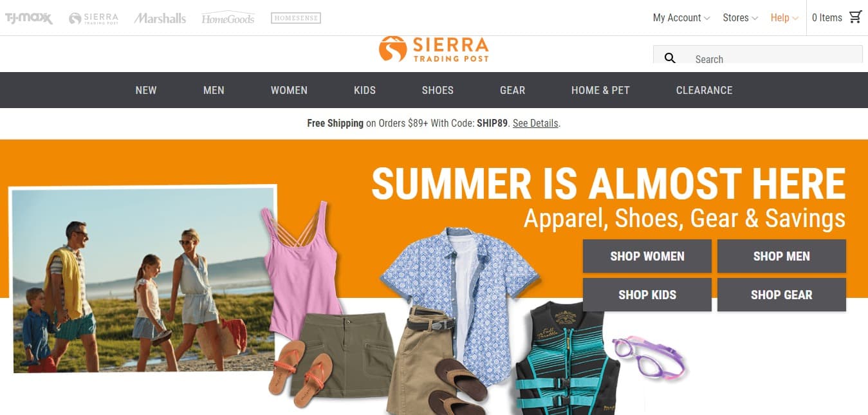Expand the Stores dropdown
The height and width of the screenshot is (415, 868).
[x=740, y=18]
